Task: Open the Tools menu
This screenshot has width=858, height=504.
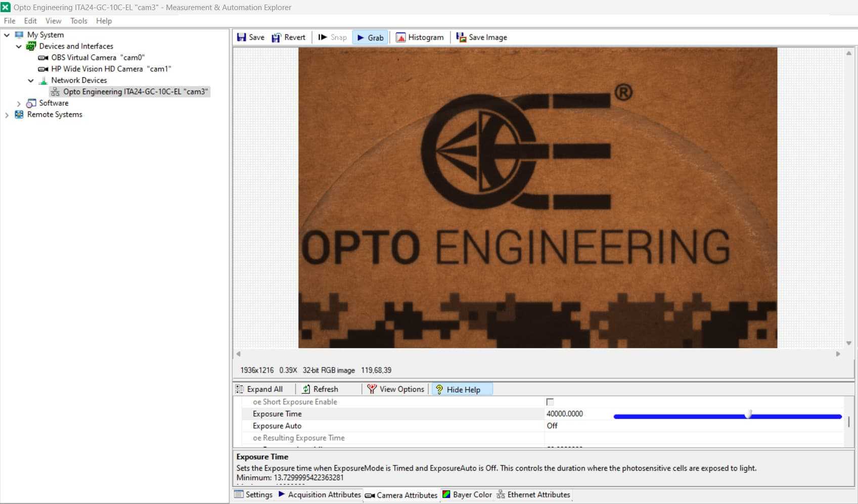Action: pos(78,21)
